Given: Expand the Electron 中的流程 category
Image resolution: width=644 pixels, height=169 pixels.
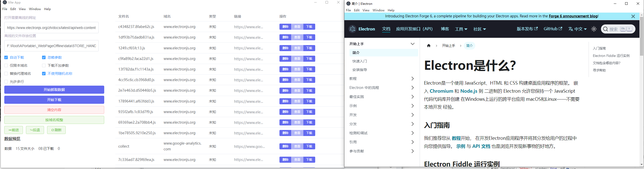Looking at the screenshot, I should click(412, 88).
